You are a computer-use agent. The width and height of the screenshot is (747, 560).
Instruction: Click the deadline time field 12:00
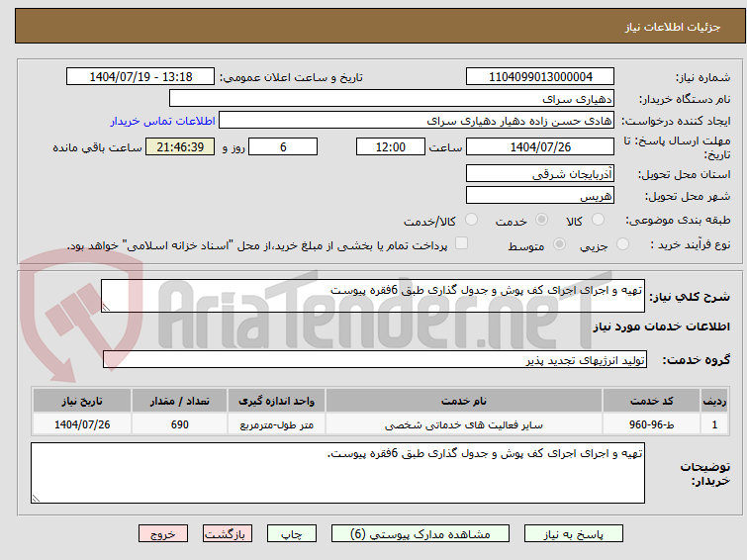tap(391, 146)
